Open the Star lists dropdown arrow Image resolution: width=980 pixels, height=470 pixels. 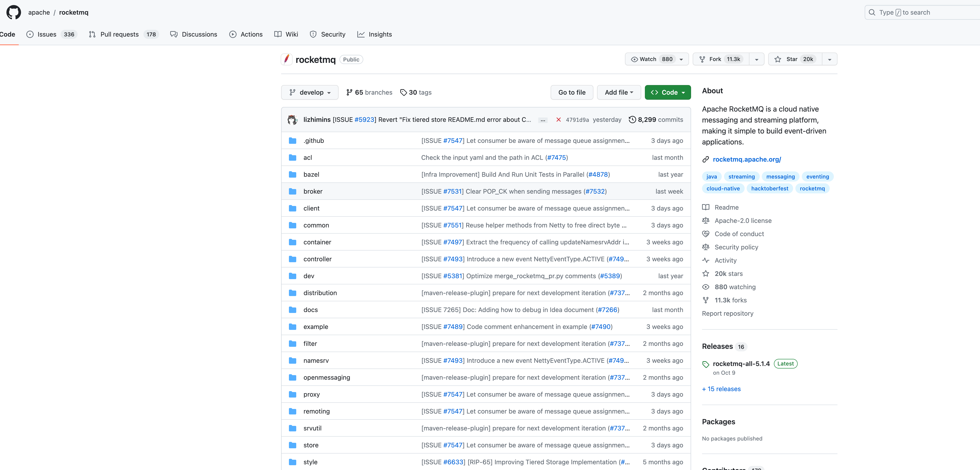830,59
